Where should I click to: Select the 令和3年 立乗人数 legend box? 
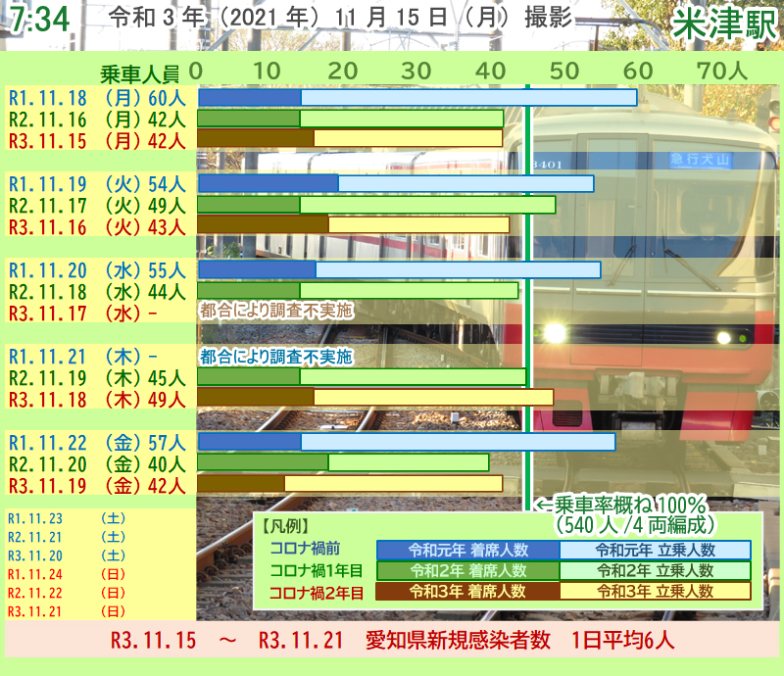(x=655, y=592)
